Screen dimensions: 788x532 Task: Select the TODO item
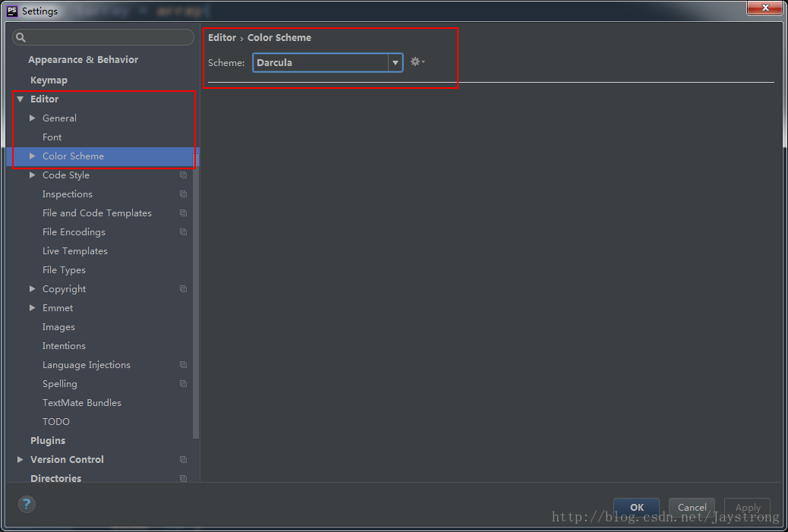[55, 422]
